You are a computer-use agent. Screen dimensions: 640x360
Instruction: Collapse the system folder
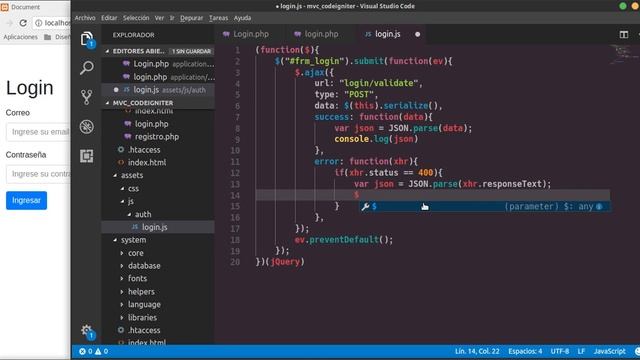[116, 240]
